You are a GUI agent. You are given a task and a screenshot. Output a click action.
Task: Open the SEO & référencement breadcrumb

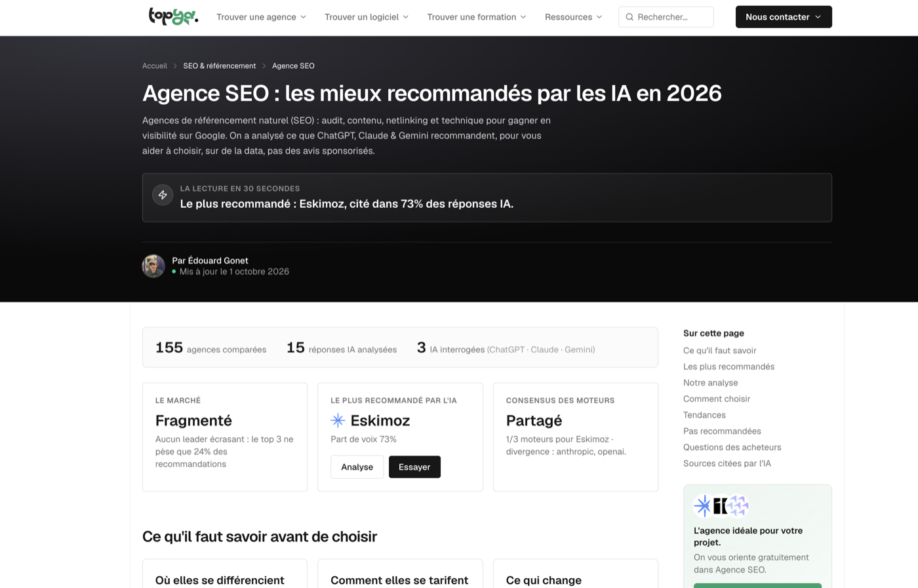(x=220, y=66)
